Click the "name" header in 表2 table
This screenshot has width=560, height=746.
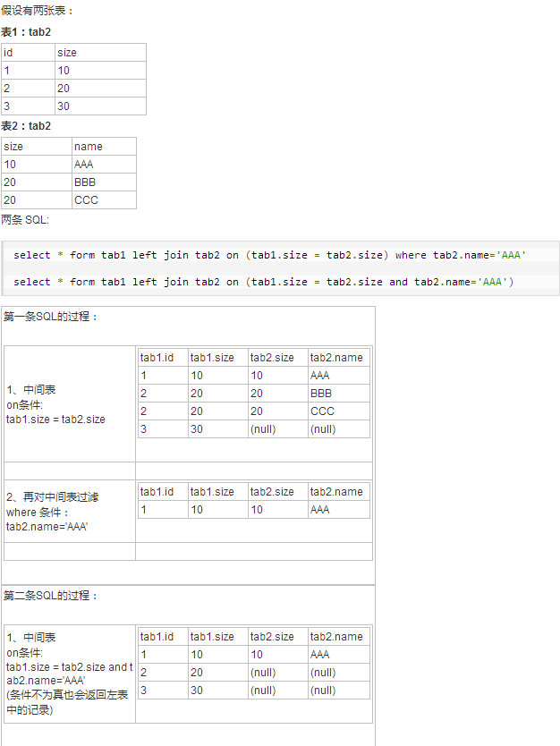click(104, 147)
